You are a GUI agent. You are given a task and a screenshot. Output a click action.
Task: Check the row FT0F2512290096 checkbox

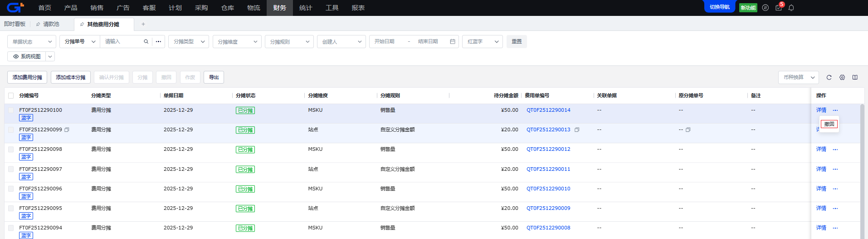pyautogui.click(x=11, y=189)
